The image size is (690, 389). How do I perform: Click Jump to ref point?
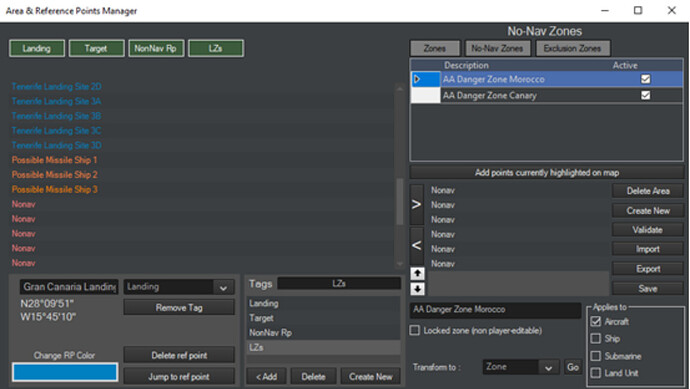pos(179,377)
